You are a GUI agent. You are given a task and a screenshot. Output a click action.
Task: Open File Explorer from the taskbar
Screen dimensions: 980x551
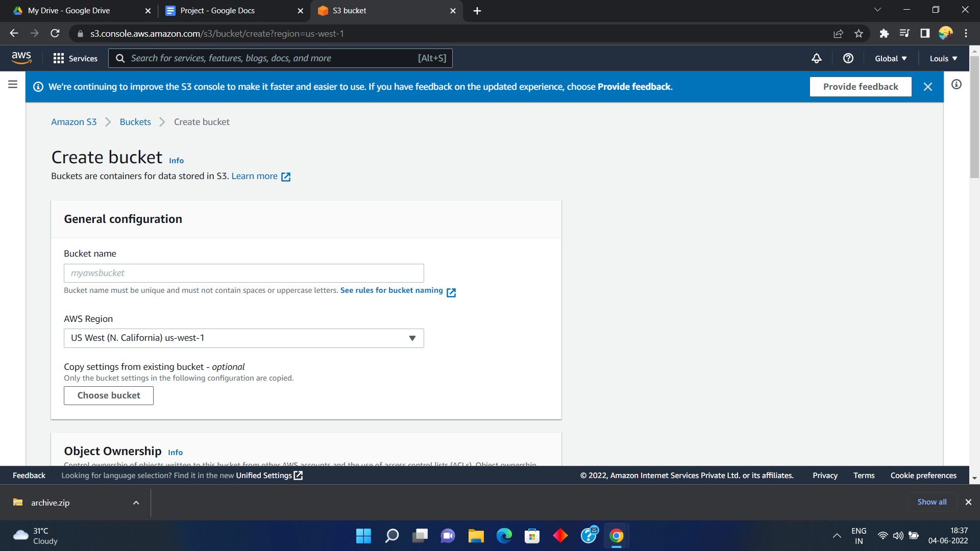[476, 536]
